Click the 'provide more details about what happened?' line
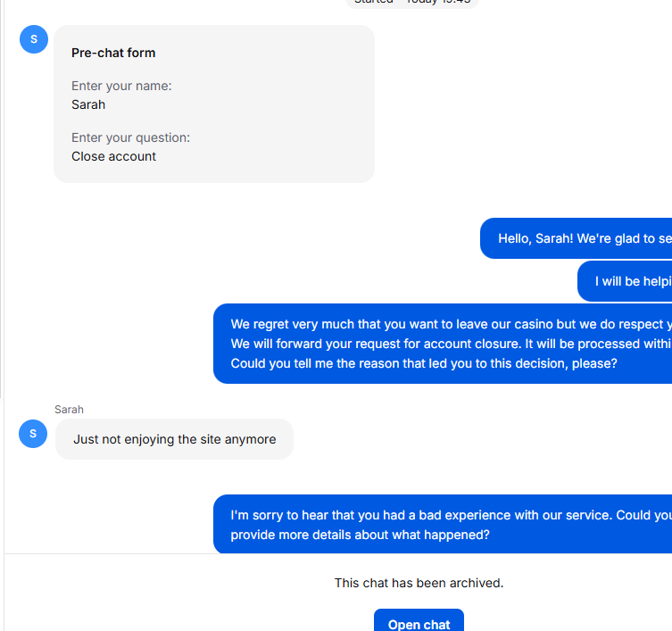Viewport: 672px width, 631px height. tap(360, 536)
